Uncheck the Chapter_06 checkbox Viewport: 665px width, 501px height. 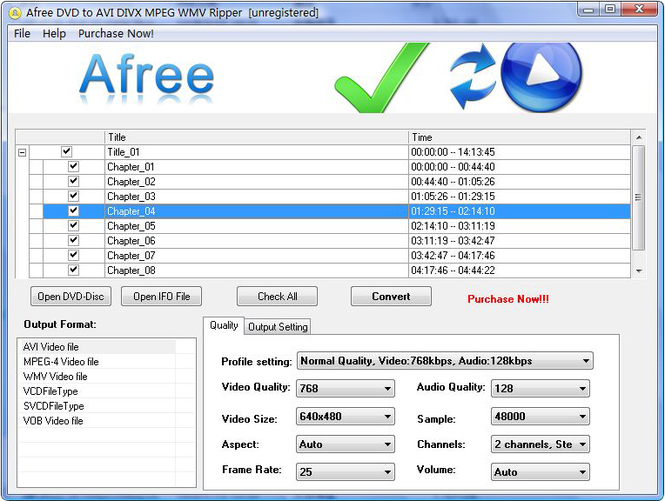pos(73,241)
